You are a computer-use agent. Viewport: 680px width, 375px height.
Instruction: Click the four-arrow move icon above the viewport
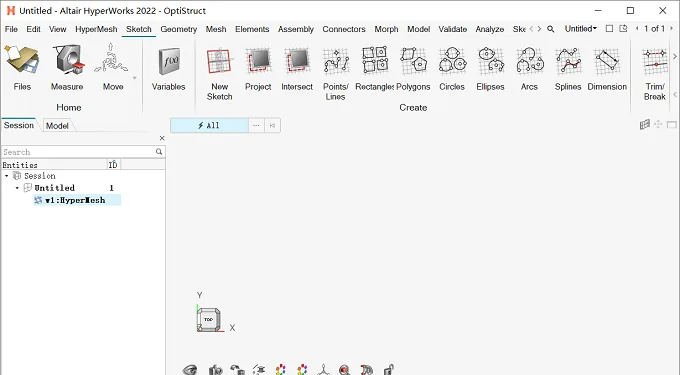[658, 124]
